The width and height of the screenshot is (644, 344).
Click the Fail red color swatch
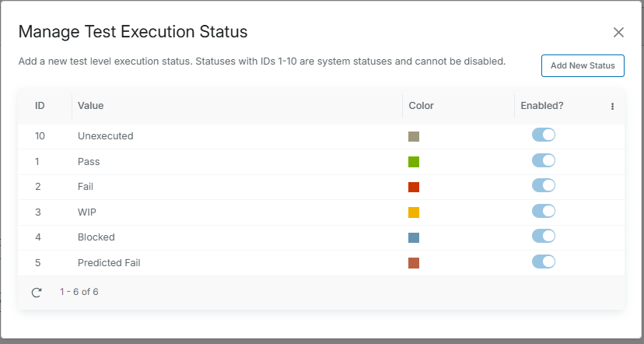click(414, 187)
